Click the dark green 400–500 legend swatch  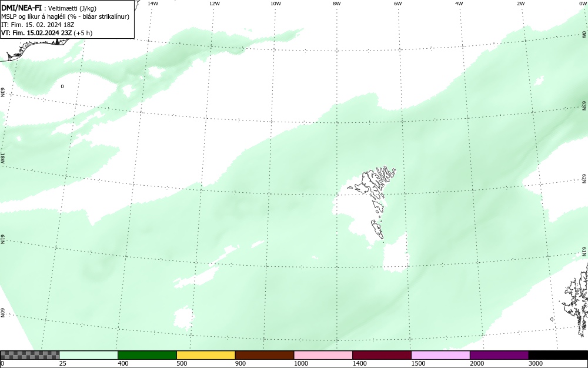pyautogui.click(x=147, y=355)
